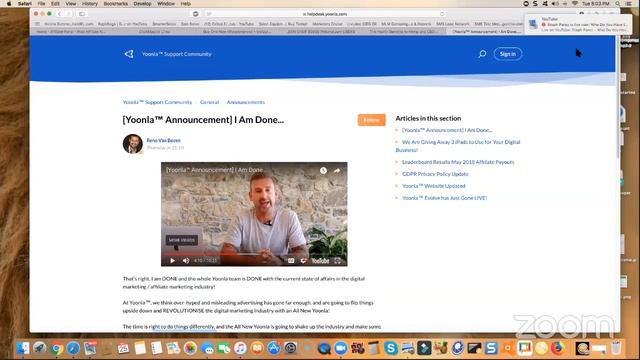This screenshot has width=640, height=360.
Task: Open the Edit menu
Action: [55, 4]
